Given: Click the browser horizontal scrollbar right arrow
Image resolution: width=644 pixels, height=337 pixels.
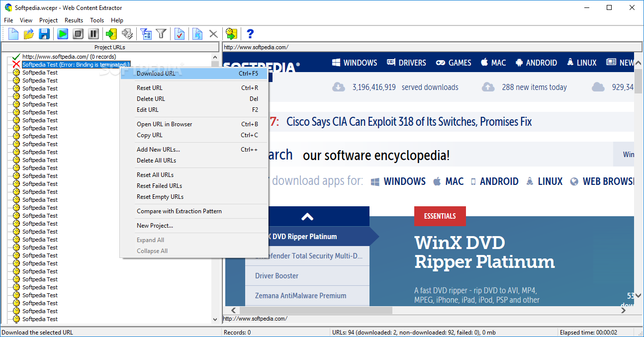Looking at the screenshot, I should click(624, 310).
